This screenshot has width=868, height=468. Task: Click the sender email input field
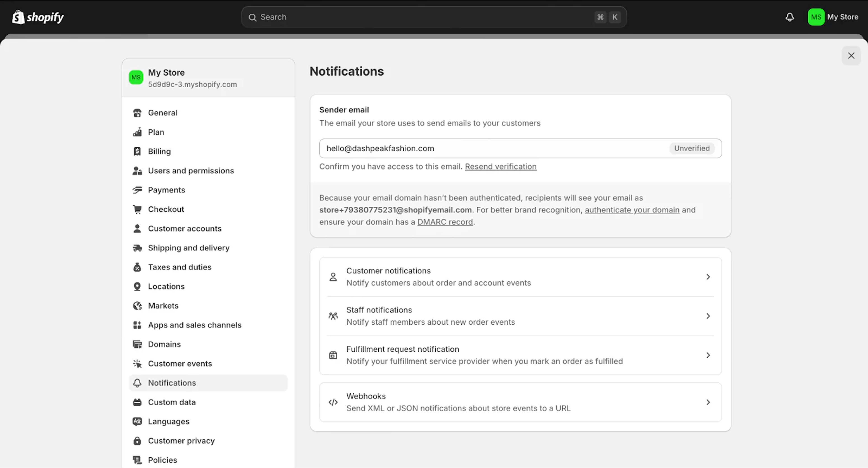pos(520,148)
